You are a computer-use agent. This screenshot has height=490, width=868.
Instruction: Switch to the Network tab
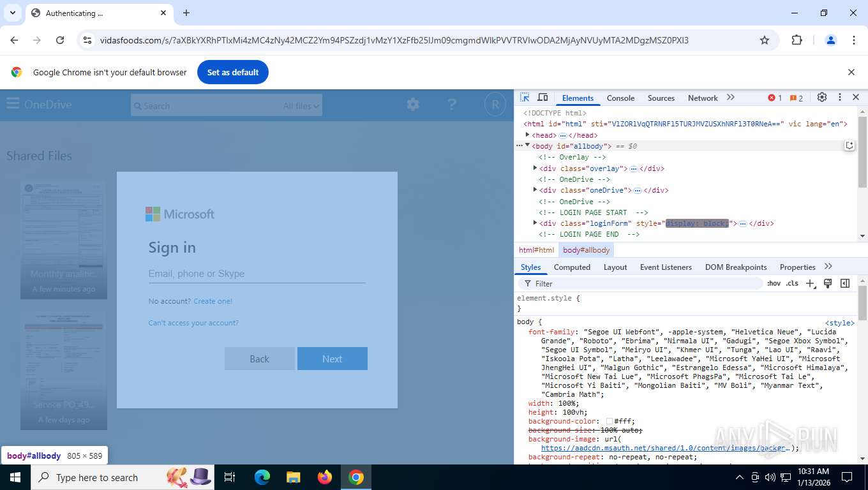pyautogui.click(x=703, y=98)
